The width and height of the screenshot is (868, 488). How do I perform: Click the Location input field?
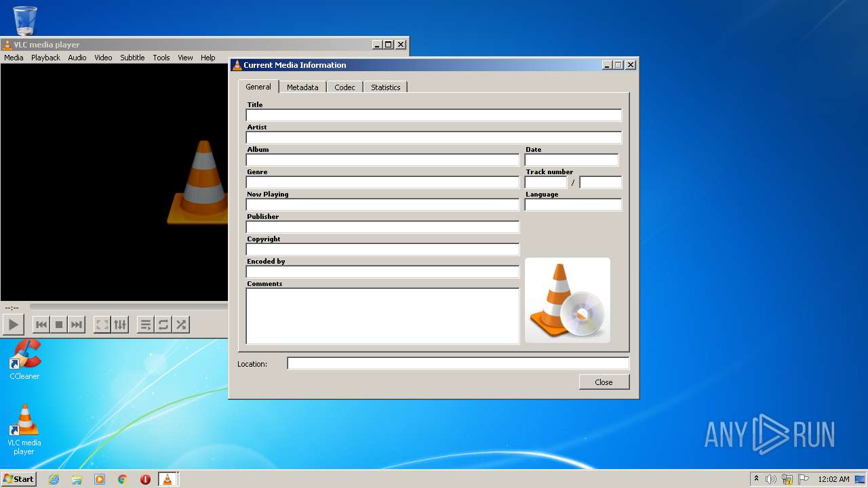[x=458, y=363]
